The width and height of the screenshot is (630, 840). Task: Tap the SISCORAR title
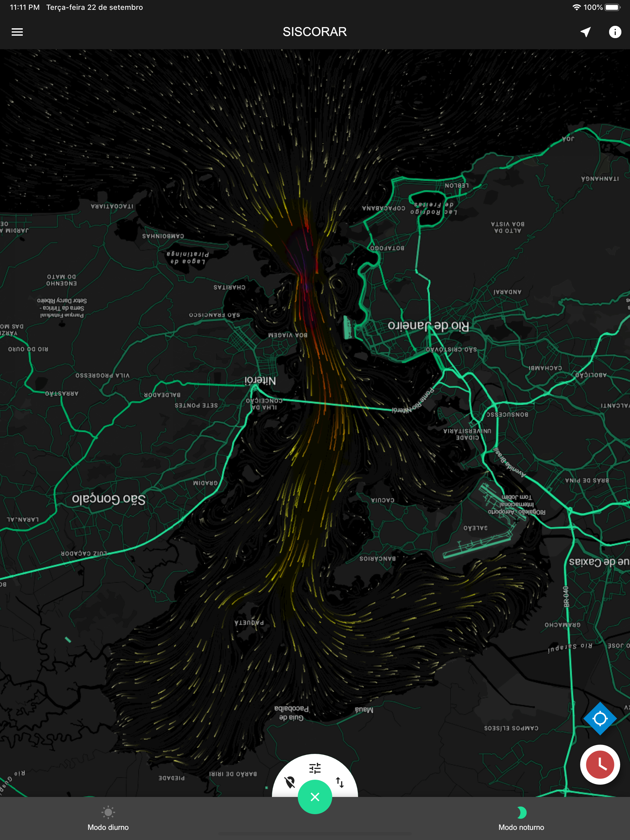point(315,32)
